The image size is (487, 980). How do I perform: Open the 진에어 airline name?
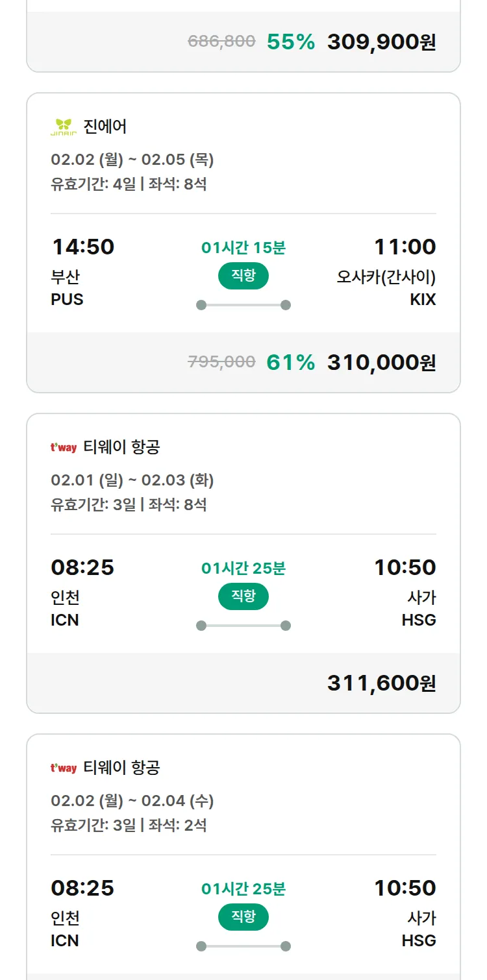click(105, 127)
